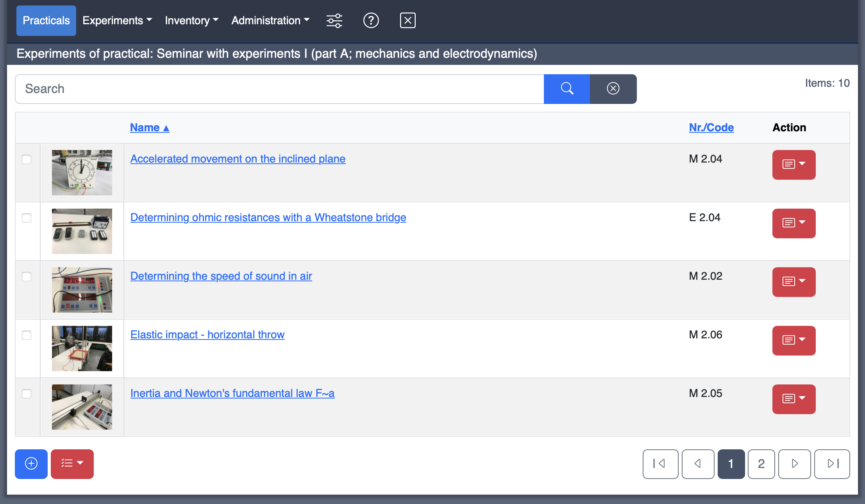Jump to first page of results

(x=660, y=464)
